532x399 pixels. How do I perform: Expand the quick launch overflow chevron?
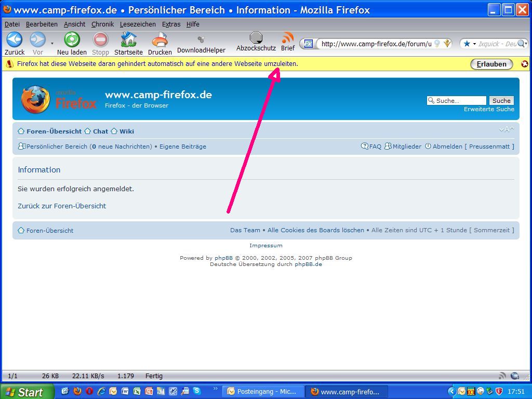tap(215, 389)
